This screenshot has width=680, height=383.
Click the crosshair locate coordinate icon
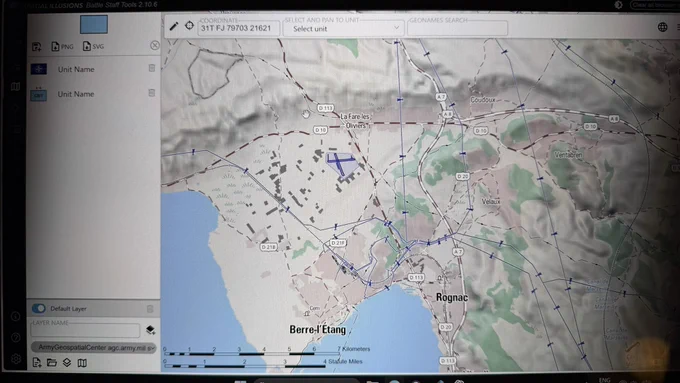tap(190, 26)
